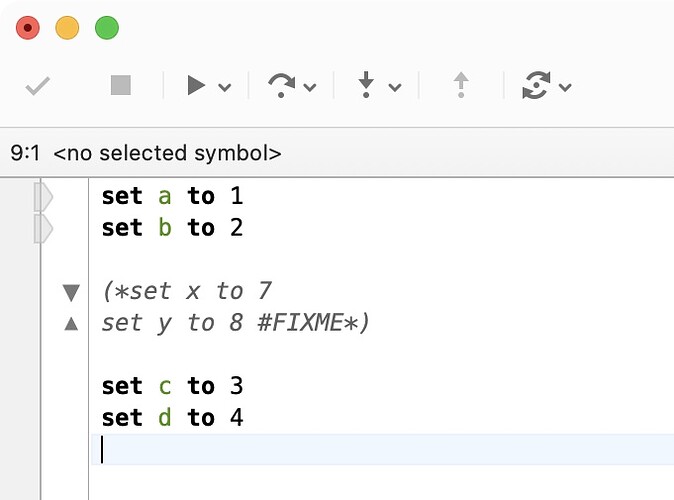The image size is (674, 500).
Task: Click the stop square button
Action: (121, 85)
